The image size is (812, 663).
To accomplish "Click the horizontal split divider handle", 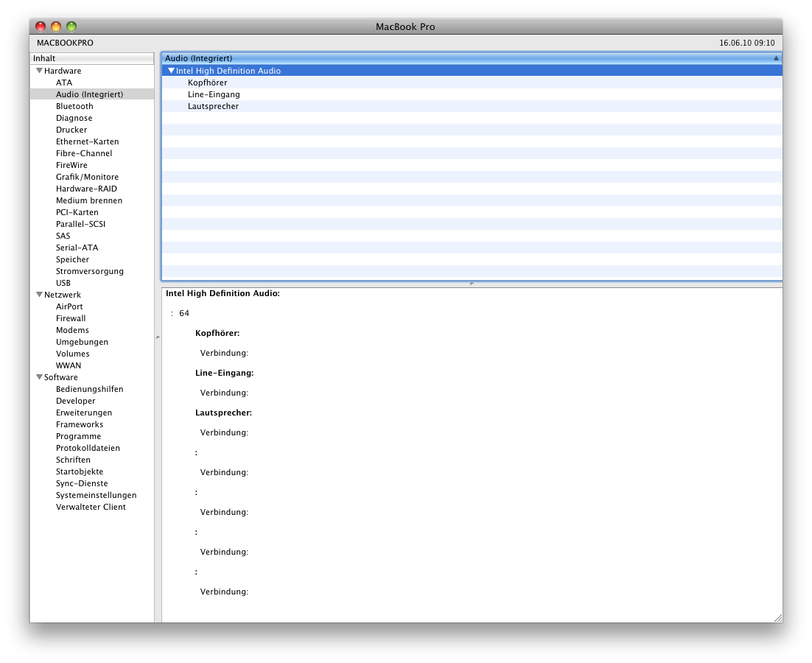I will [x=472, y=284].
